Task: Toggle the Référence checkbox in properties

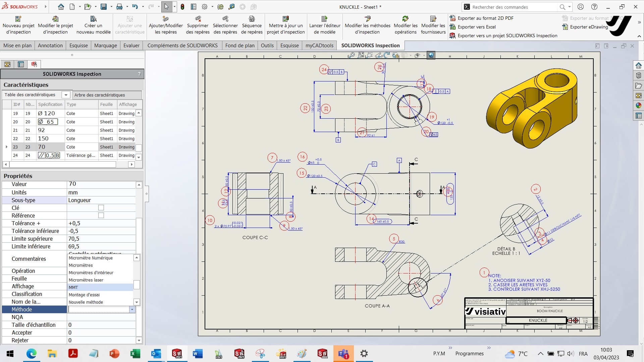Action: pyautogui.click(x=101, y=215)
